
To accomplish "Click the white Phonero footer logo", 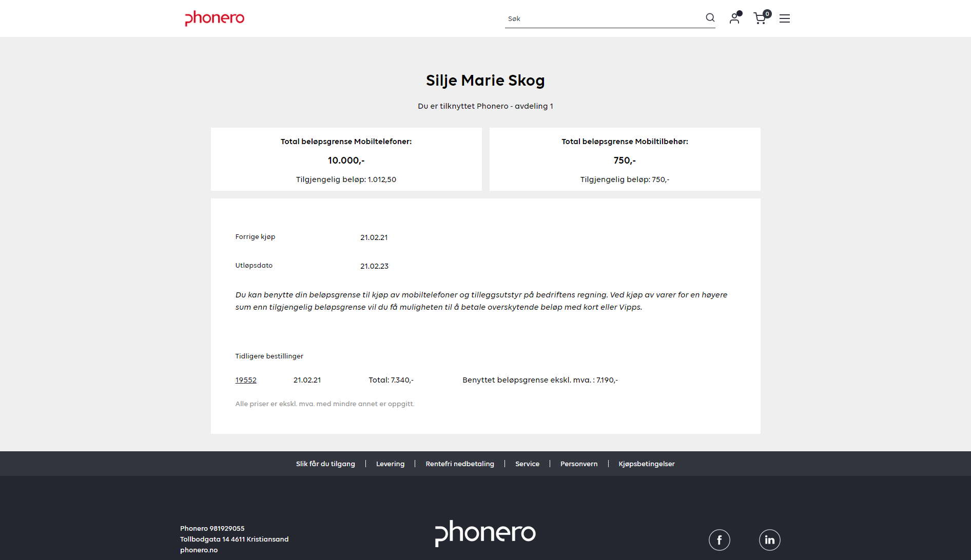I will (485, 533).
